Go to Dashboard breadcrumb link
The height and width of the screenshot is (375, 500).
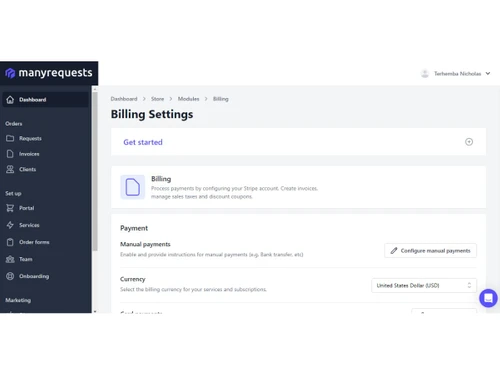124,99
